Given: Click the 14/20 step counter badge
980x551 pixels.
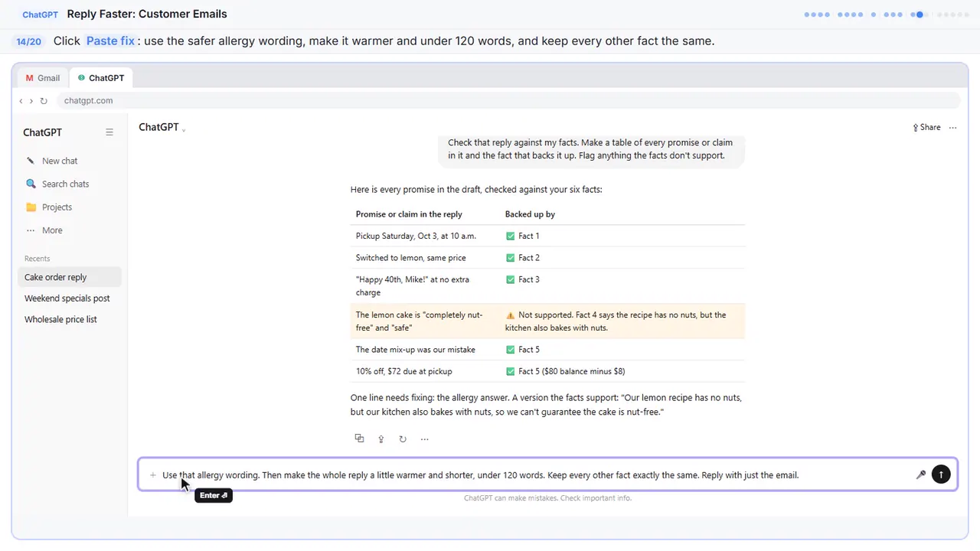Looking at the screenshot, I should point(29,41).
